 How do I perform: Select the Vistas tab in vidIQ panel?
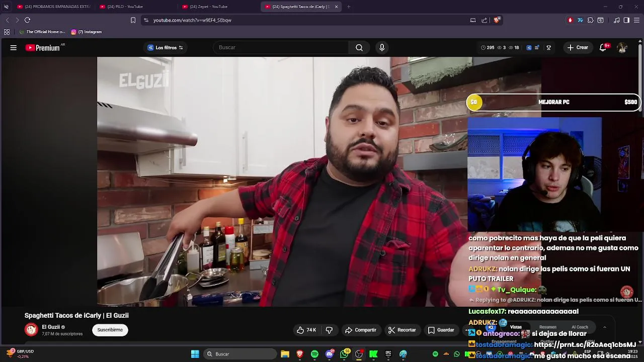coord(516,327)
